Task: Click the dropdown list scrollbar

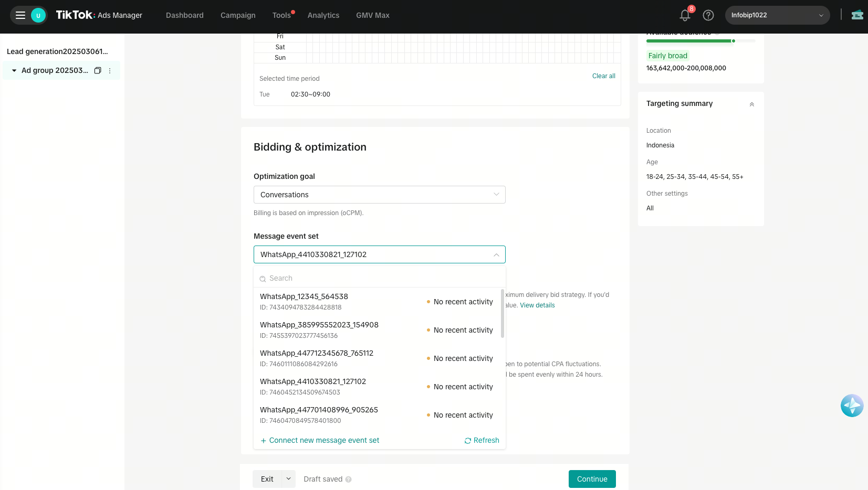Action: tap(503, 314)
